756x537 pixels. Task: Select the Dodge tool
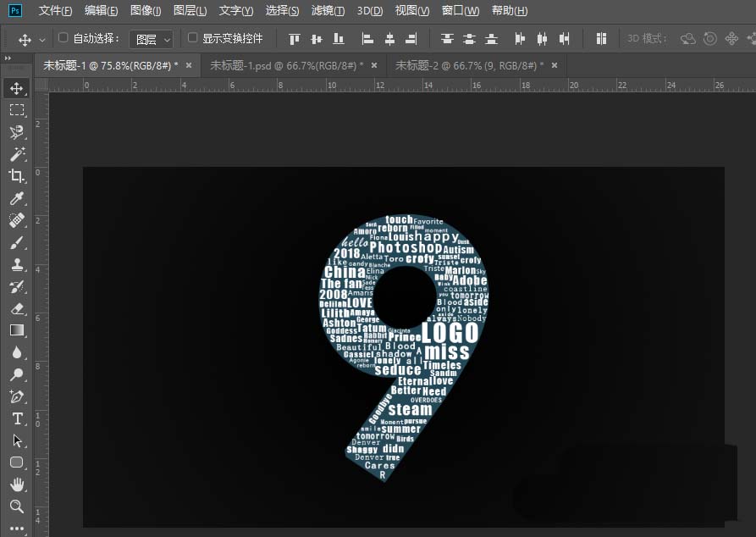click(x=17, y=374)
